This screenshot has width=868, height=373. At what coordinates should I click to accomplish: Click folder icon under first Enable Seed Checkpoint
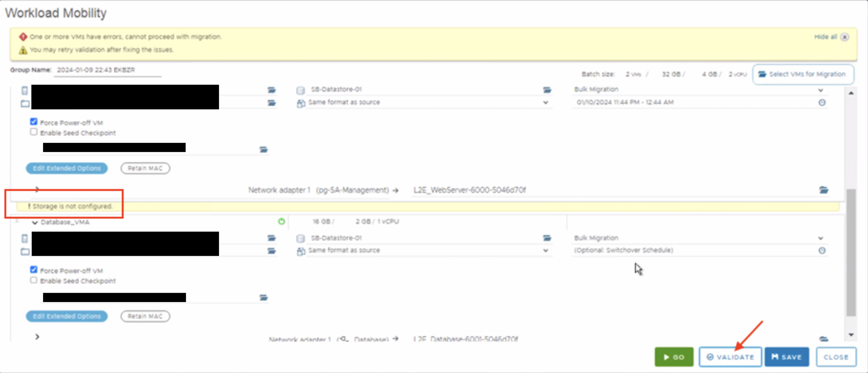(263, 149)
